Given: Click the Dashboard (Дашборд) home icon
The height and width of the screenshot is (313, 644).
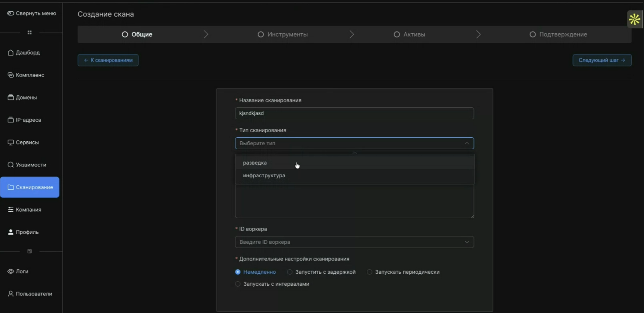Looking at the screenshot, I should [x=11, y=53].
